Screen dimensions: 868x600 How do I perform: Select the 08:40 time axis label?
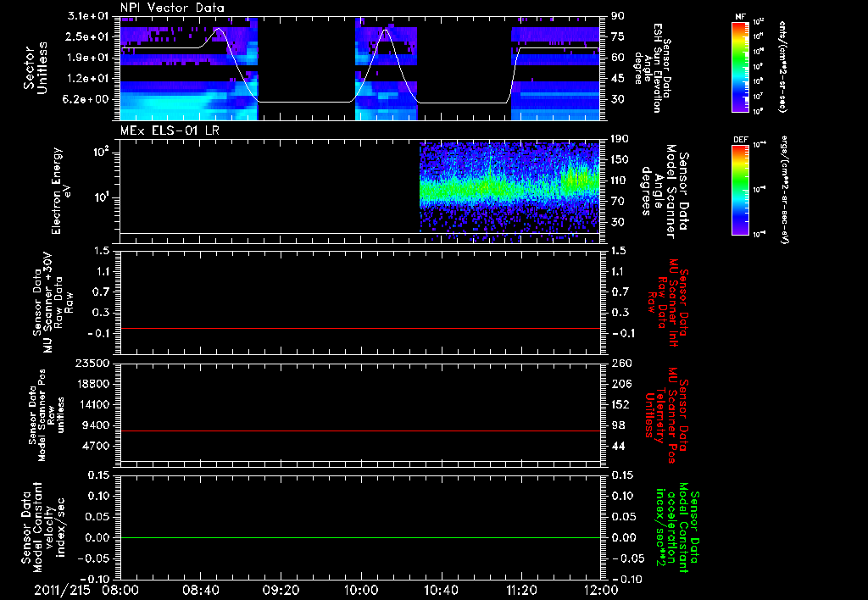click(201, 589)
